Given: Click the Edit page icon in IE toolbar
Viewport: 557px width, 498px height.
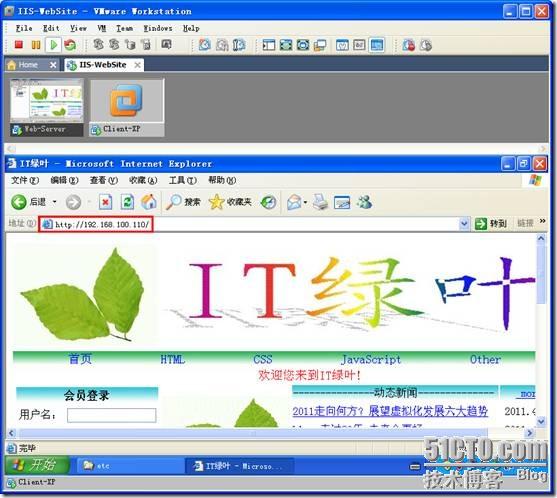Looking at the screenshot, I should pos(342,202).
